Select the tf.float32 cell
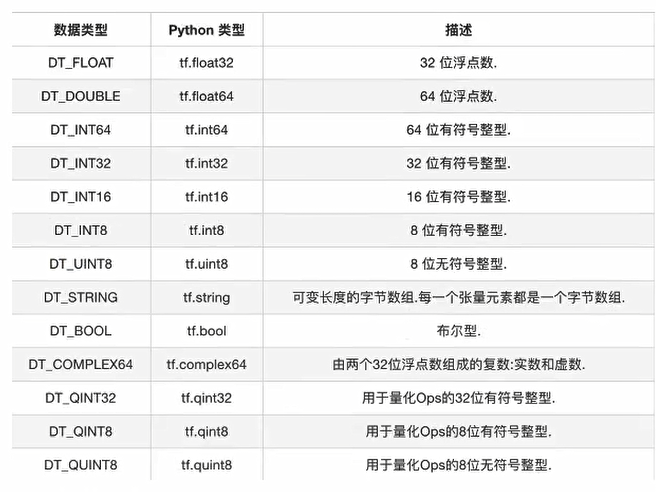 point(207,63)
